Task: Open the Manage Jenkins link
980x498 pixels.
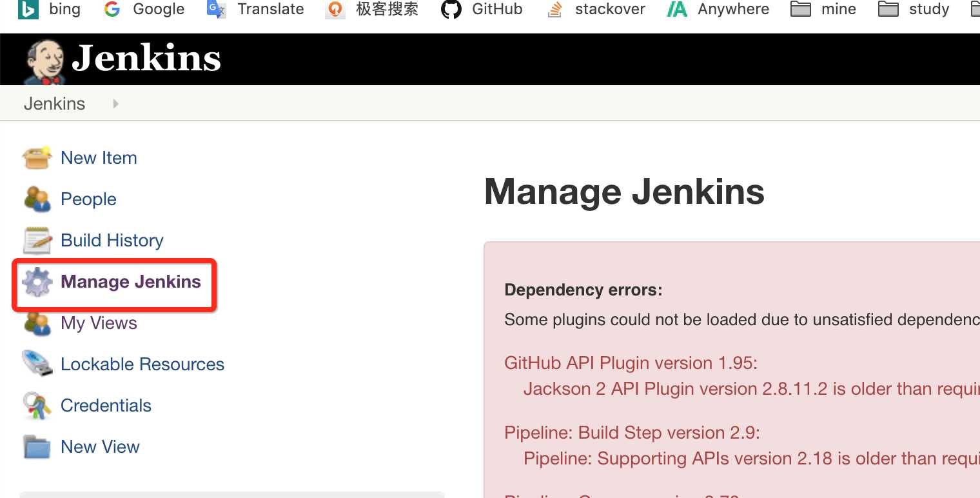Action: [131, 282]
